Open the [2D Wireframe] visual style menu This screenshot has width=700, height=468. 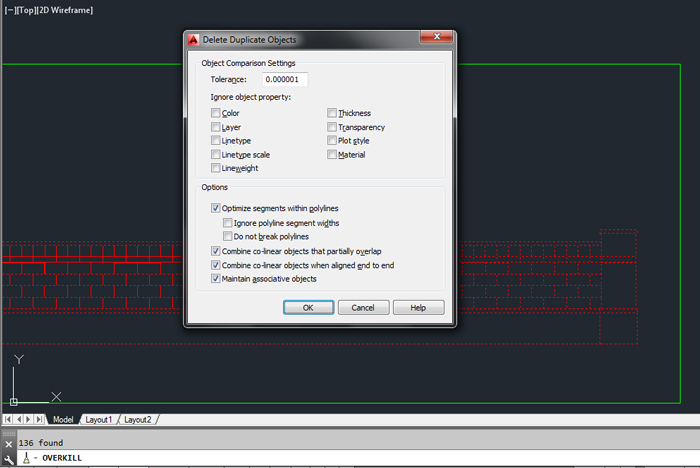pyautogui.click(x=65, y=10)
